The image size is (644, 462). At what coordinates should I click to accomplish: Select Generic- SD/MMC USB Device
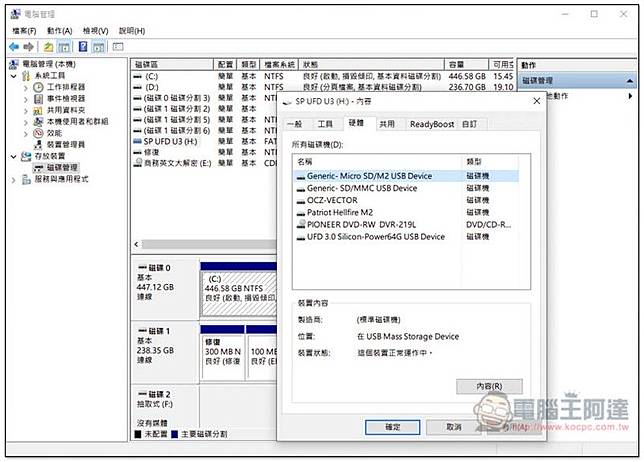tap(407, 188)
